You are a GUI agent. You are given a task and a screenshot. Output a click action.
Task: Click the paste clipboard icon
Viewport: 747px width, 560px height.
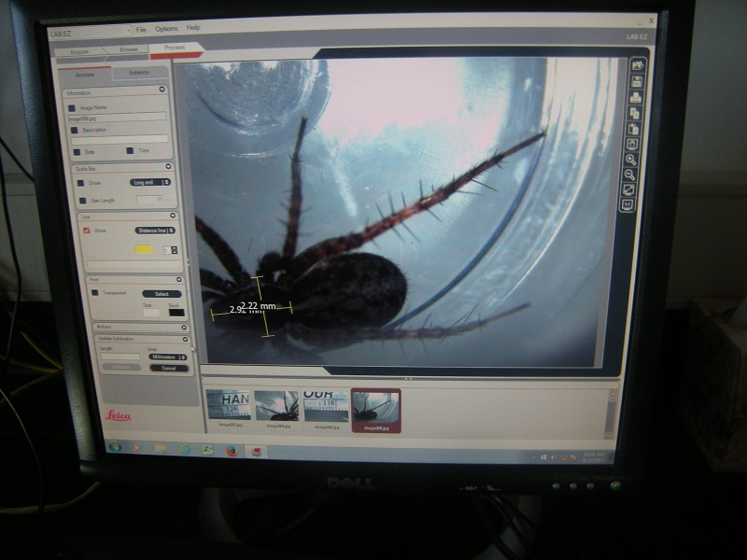point(634,129)
